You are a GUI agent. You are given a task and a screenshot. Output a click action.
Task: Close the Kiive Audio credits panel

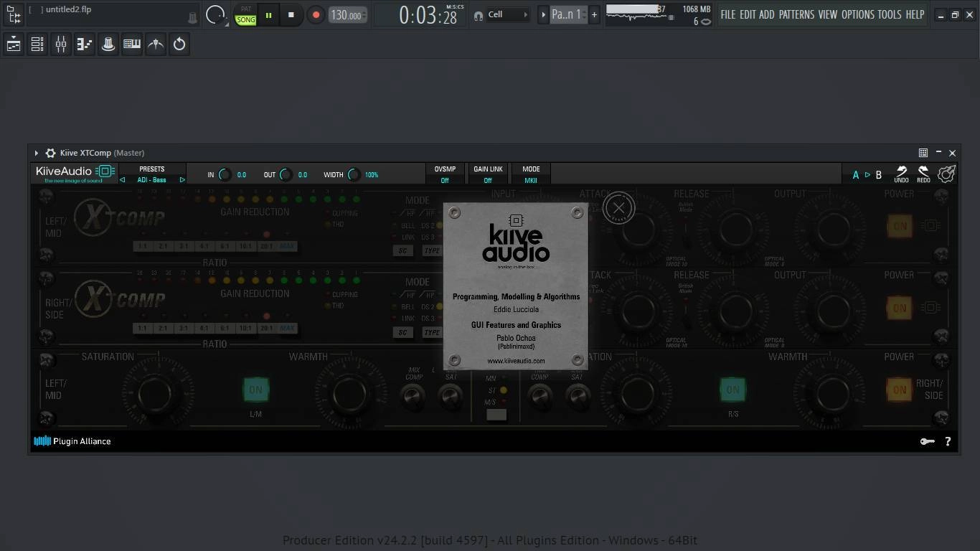click(x=619, y=209)
